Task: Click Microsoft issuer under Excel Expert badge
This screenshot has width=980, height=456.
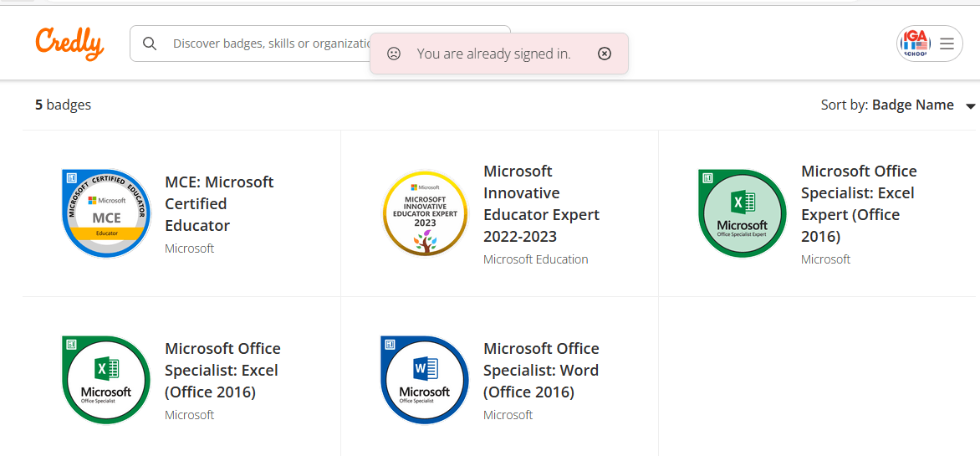Action: (825, 259)
